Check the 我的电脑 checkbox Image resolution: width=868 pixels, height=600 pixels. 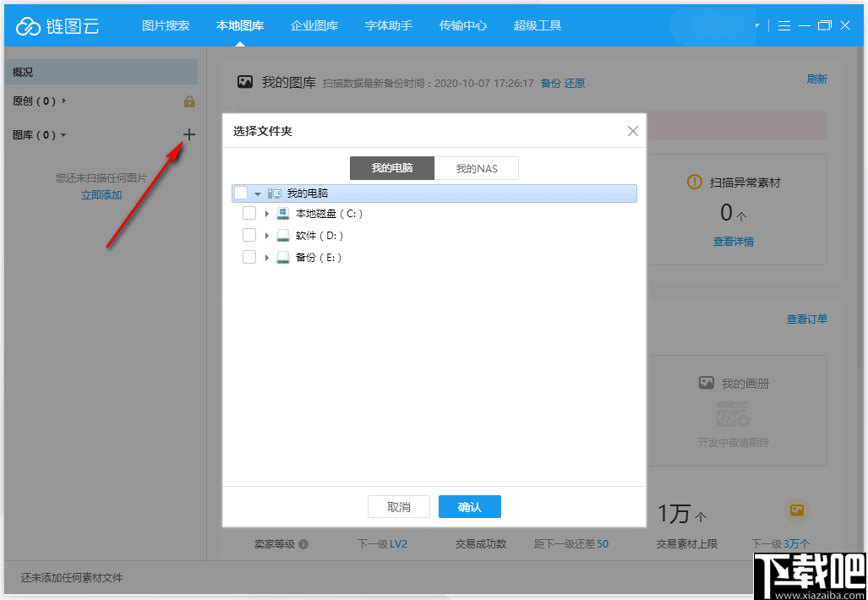pyautogui.click(x=241, y=193)
